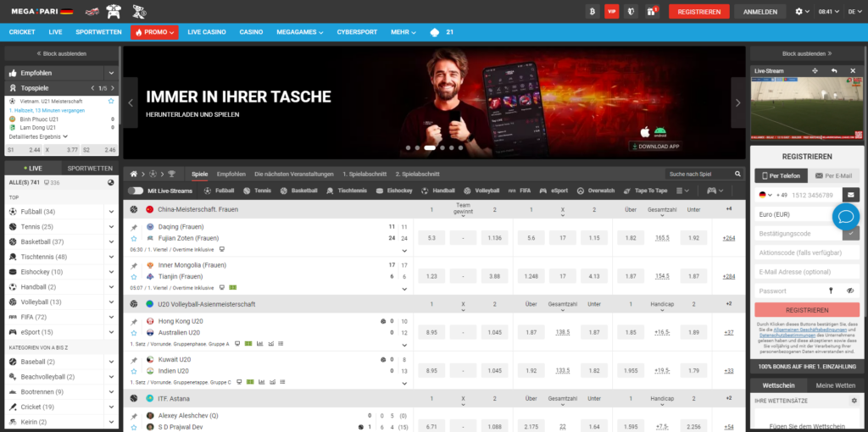This screenshot has width=868, height=432.
Task: Favorite the Vietnam U21 Meisterschaft star
Action: click(x=111, y=101)
